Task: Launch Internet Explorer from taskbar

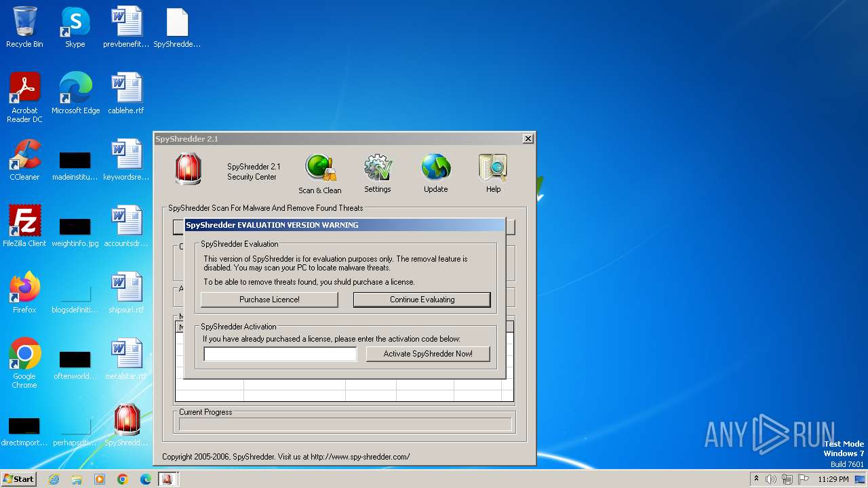Action: point(54,479)
